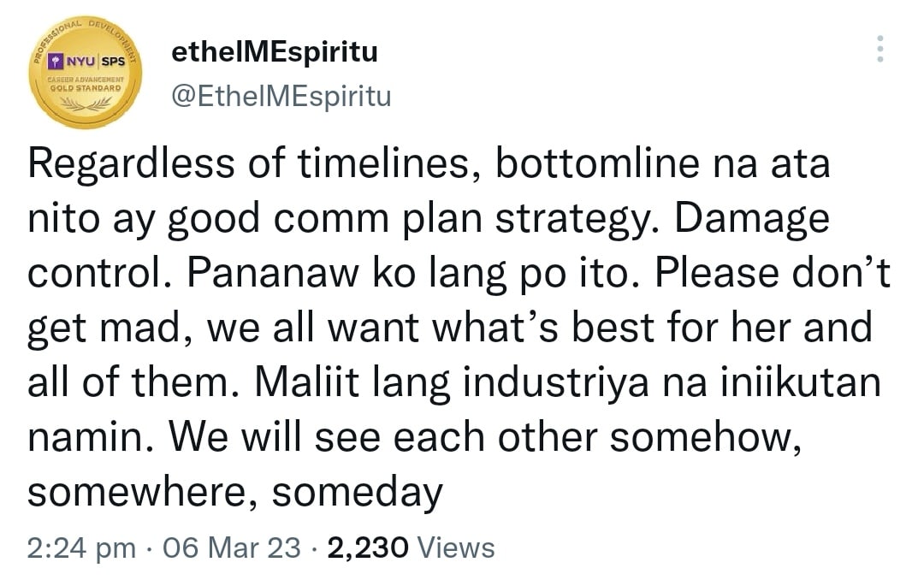Click the gold NYU SPS profile avatar
Viewport: 924px width, 580px height.
(86, 72)
